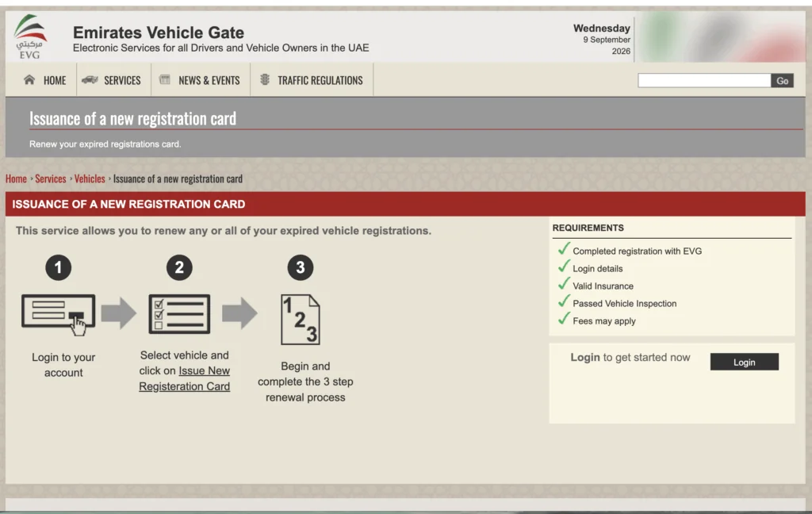Click the green checkmark beside Fees may apply
The height and width of the screenshot is (514, 812).
click(x=564, y=319)
